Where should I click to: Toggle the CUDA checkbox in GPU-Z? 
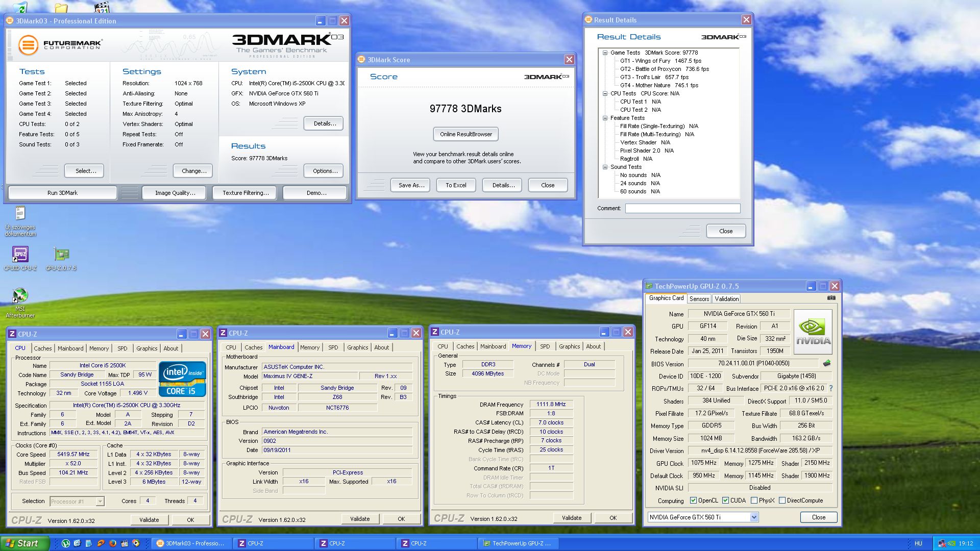pyautogui.click(x=725, y=500)
